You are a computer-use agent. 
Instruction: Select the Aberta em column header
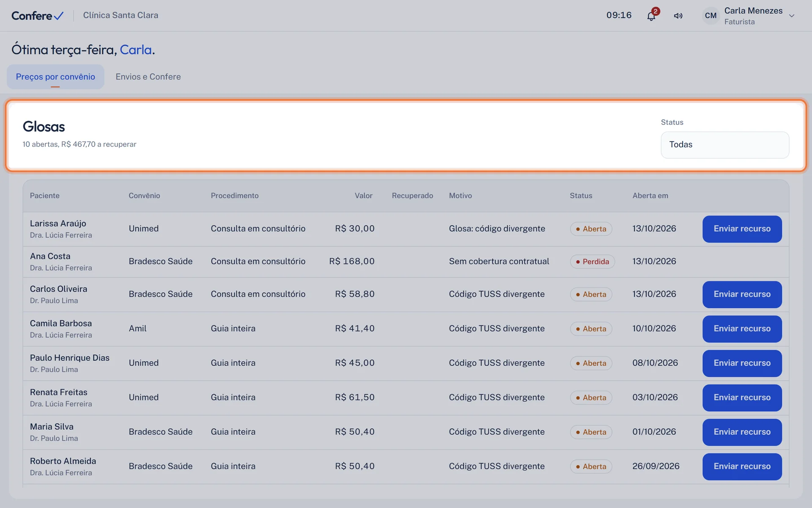click(650, 196)
